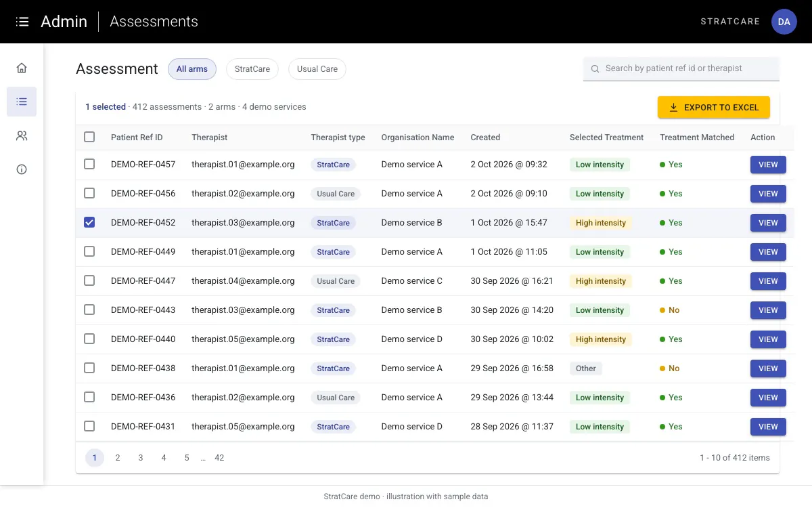
Task: Go to pagination page 2
Action: click(118, 458)
